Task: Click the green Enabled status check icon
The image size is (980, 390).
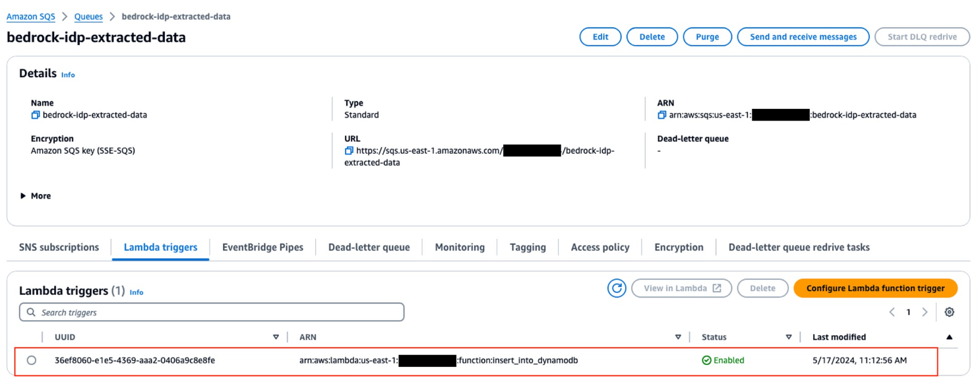Action: [706, 360]
